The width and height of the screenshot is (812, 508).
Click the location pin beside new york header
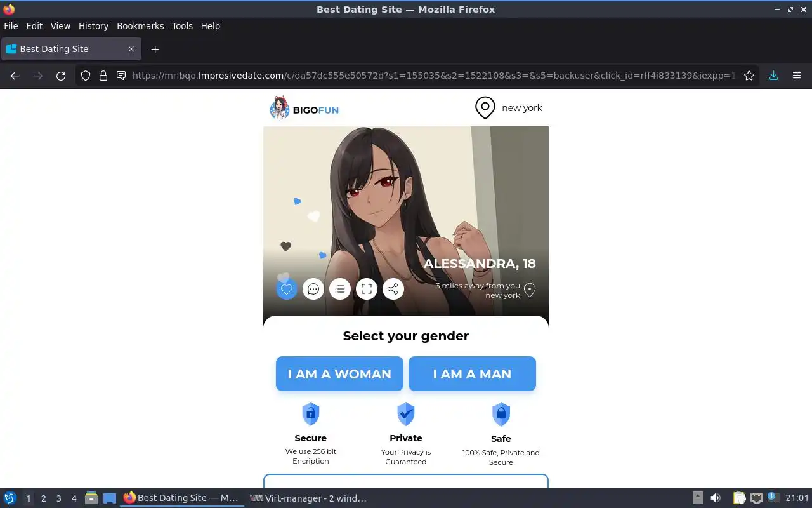click(485, 108)
